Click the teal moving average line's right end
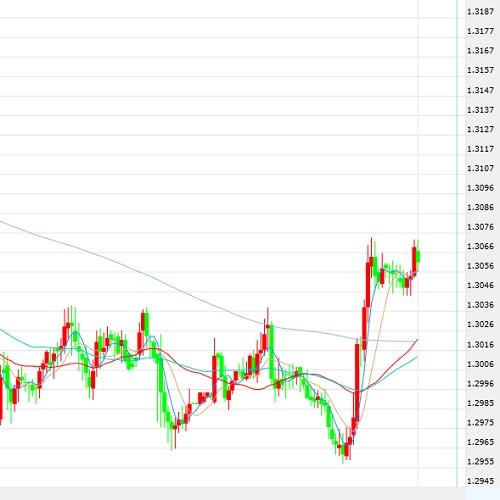This screenshot has width=500, height=500. click(x=417, y=357)
